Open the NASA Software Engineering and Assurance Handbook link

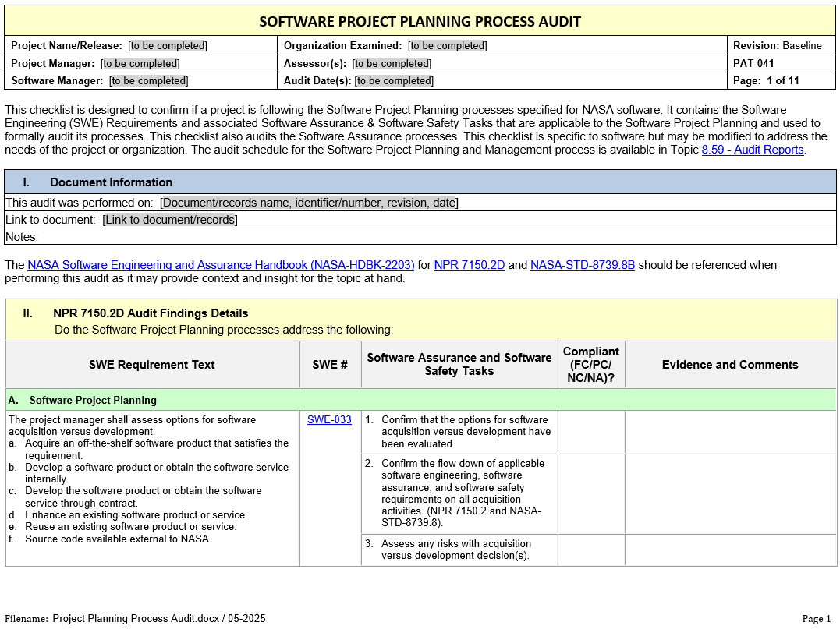coord(221,265)
